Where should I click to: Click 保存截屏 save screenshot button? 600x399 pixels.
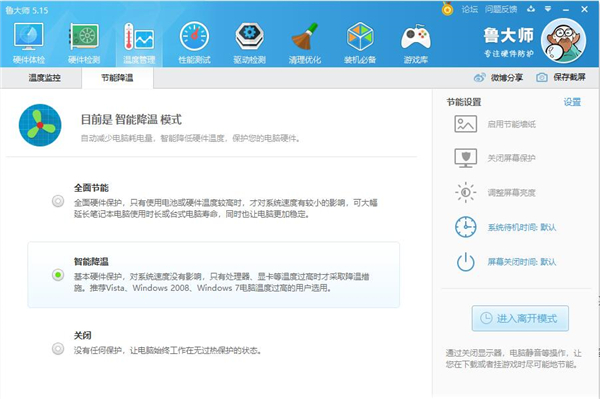click(561, 77)
